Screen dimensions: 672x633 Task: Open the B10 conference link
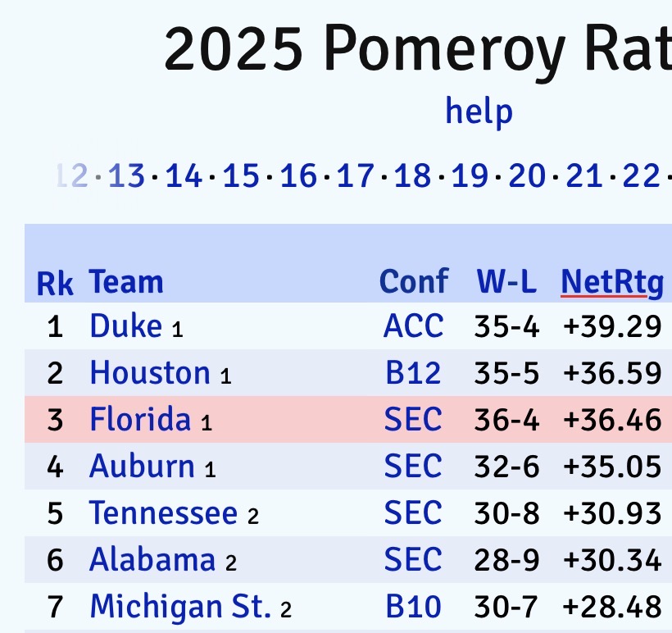pos(413,607)
